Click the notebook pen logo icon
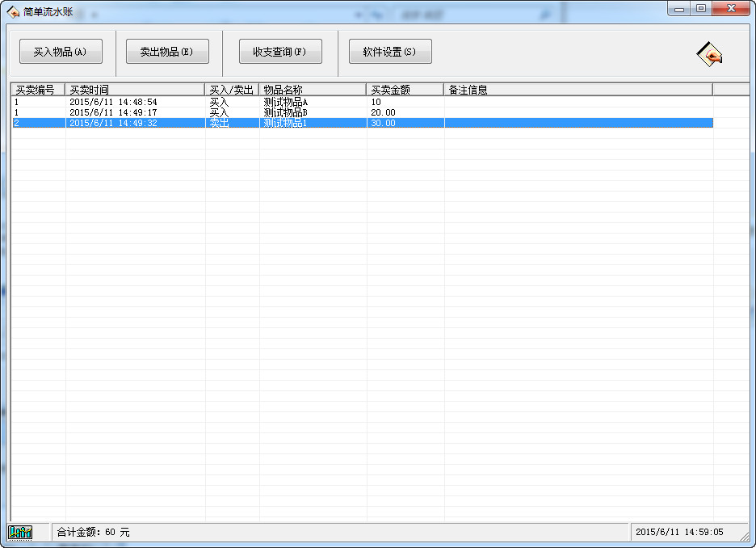The width and height of the screenshot is (756, 548). pyautogui.click(x=709, y=54)
